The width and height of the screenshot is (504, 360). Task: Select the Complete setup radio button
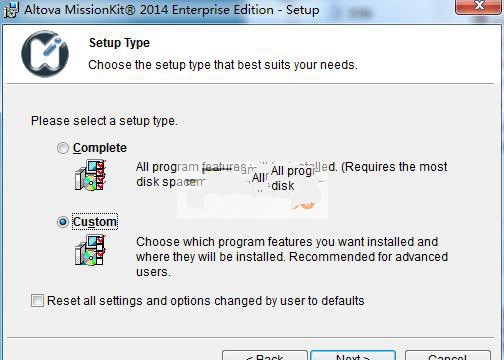63,148
